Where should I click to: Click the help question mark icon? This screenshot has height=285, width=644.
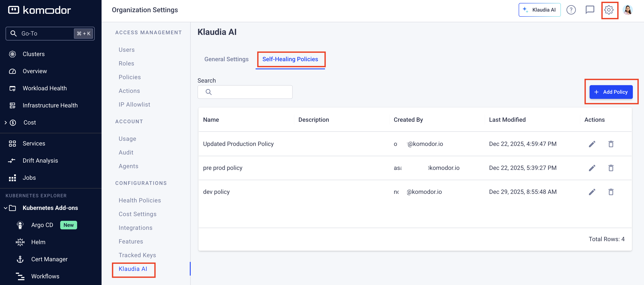[x=571, y=10]
